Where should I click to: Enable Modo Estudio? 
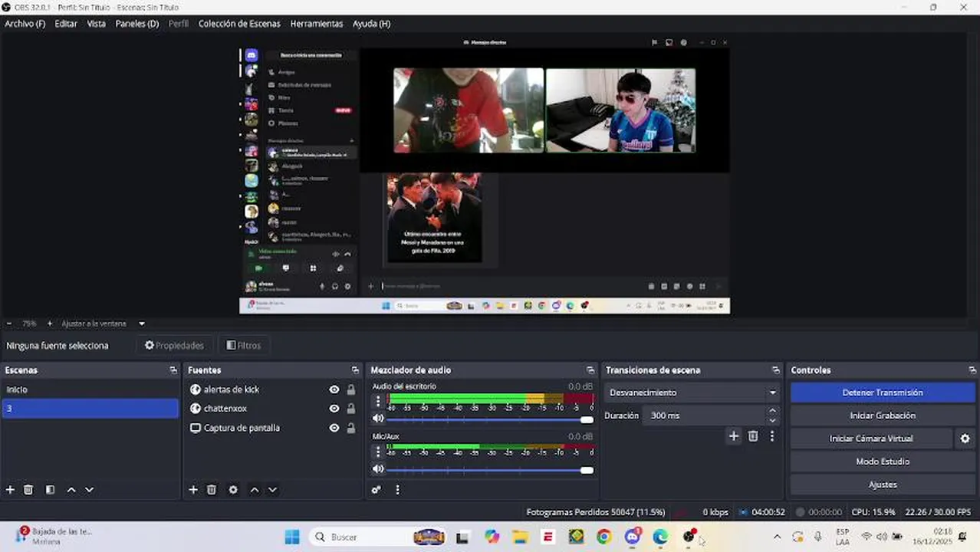click(x=882, y=462)
